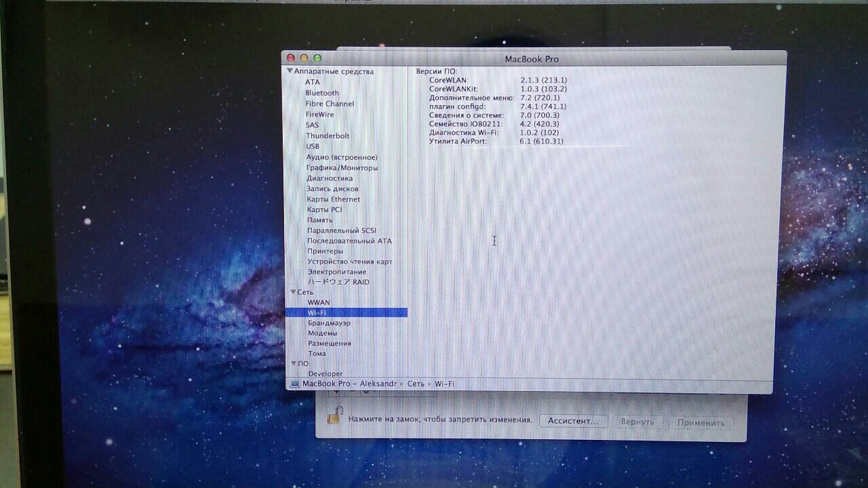Open the Thunderbolt section
The width and height of the screenshot is (868, 488).
(328, 136)
